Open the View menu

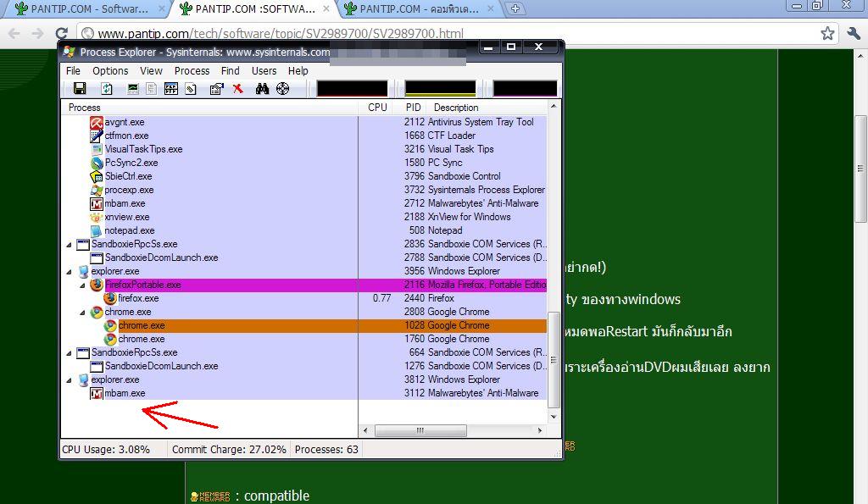click(151, 71)
